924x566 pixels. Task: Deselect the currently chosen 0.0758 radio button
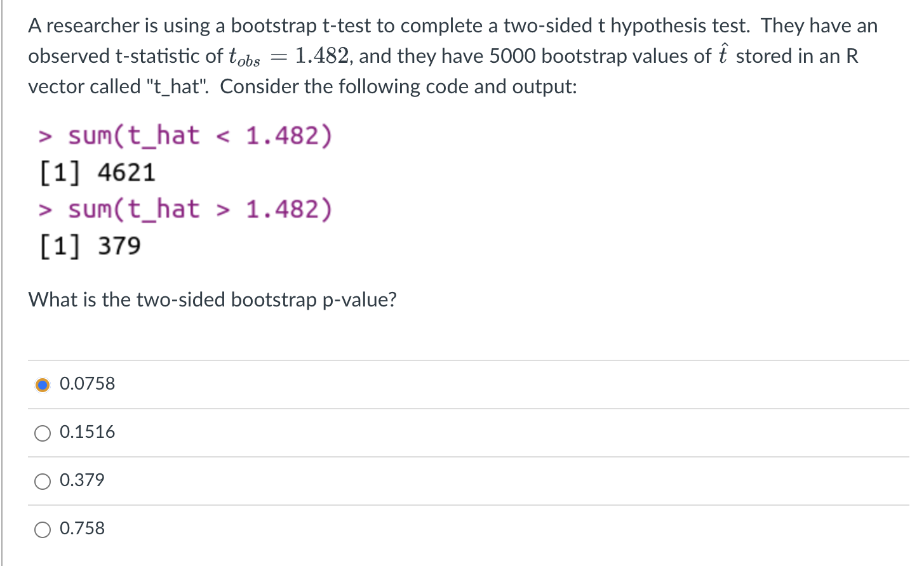pos(42,384)
